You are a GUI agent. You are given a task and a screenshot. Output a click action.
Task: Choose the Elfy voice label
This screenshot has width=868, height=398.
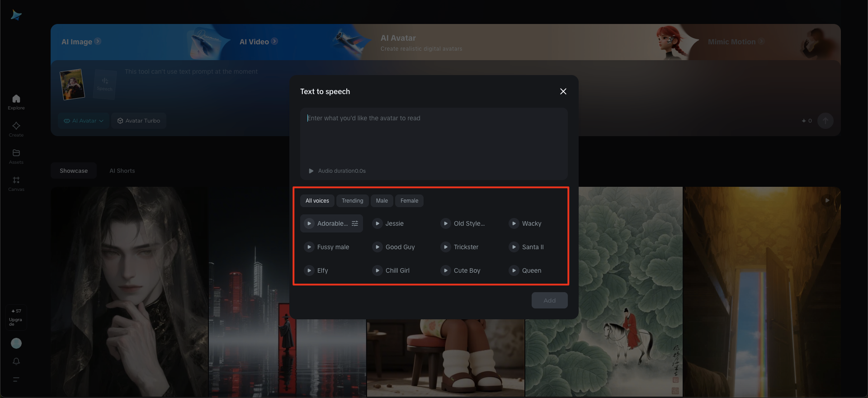(323, 270)
